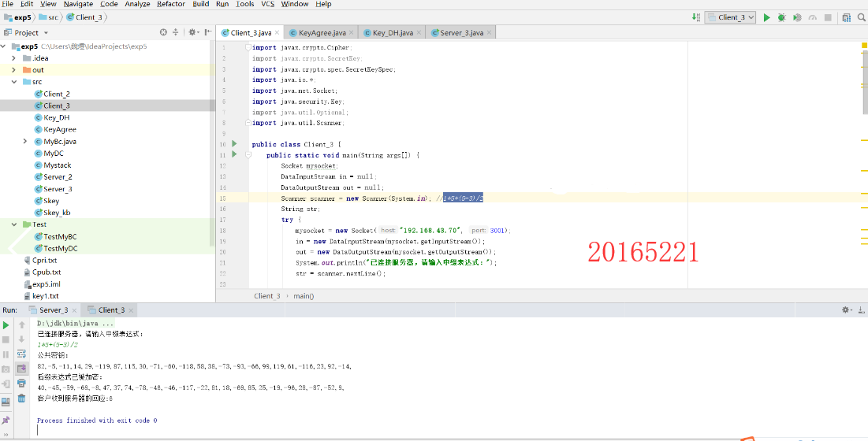Viewport: 868px width, 441px height.
Task: Move down the stack trace arrow
Action: tap(21, 339)
